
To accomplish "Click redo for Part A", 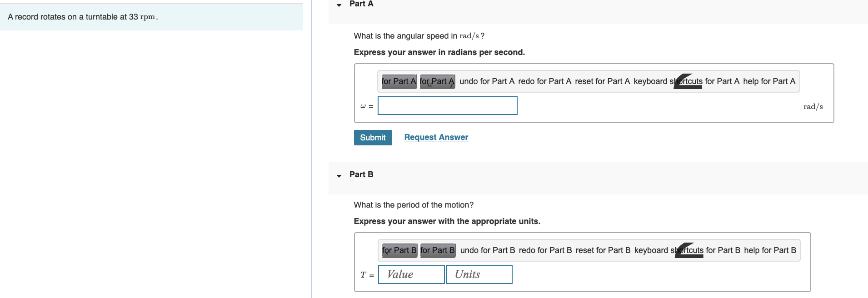I will 544,82.
